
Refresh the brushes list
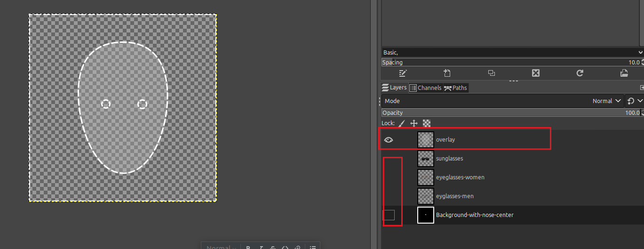pos(580,73)
